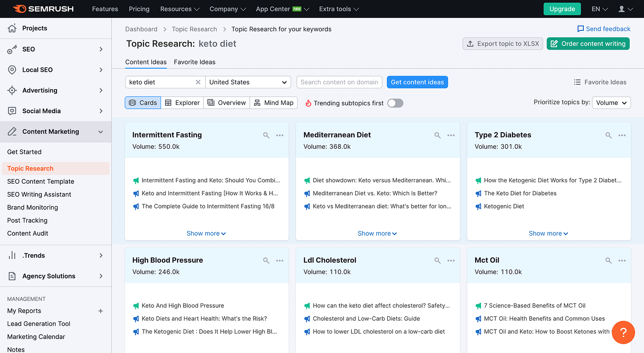Click Order content writing button

coord(588,44)
